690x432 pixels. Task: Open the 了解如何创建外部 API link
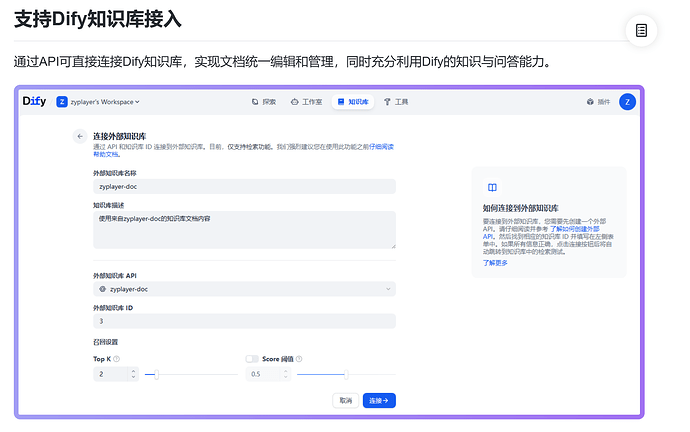pos(575,229)
